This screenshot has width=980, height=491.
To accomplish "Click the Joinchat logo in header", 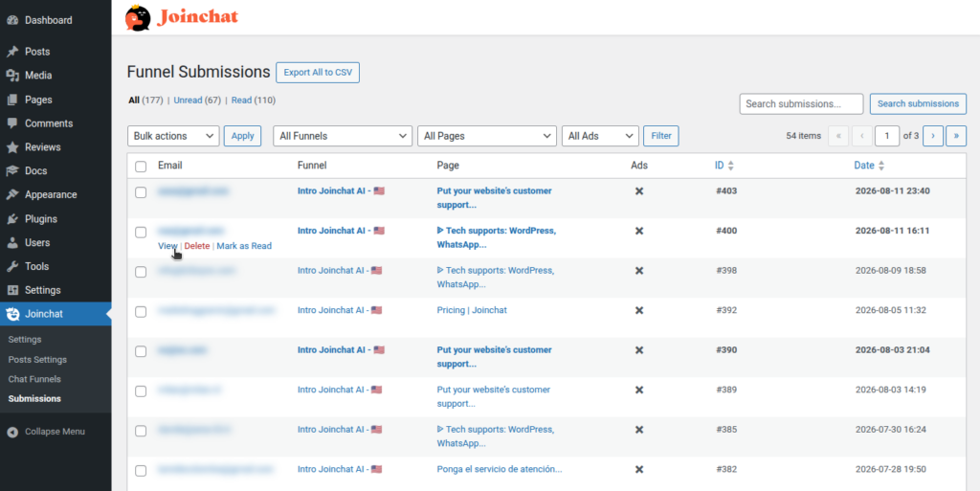I will coord(182,17).
